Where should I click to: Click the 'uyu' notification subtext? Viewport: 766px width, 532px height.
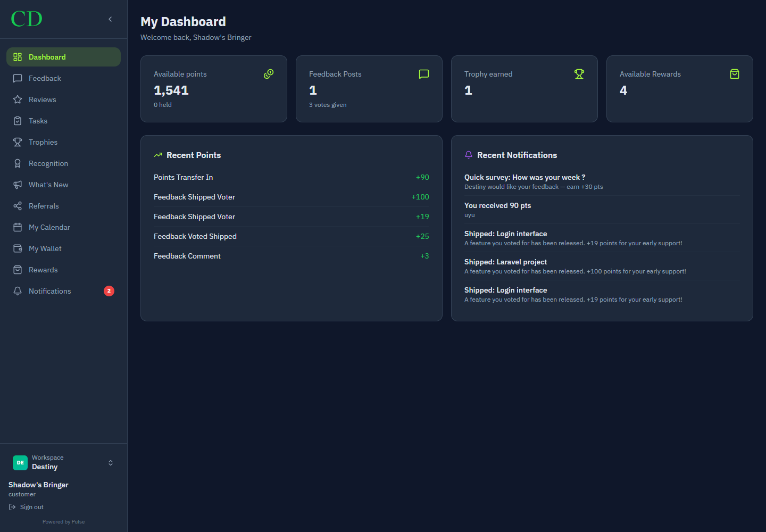click(470, 215)
